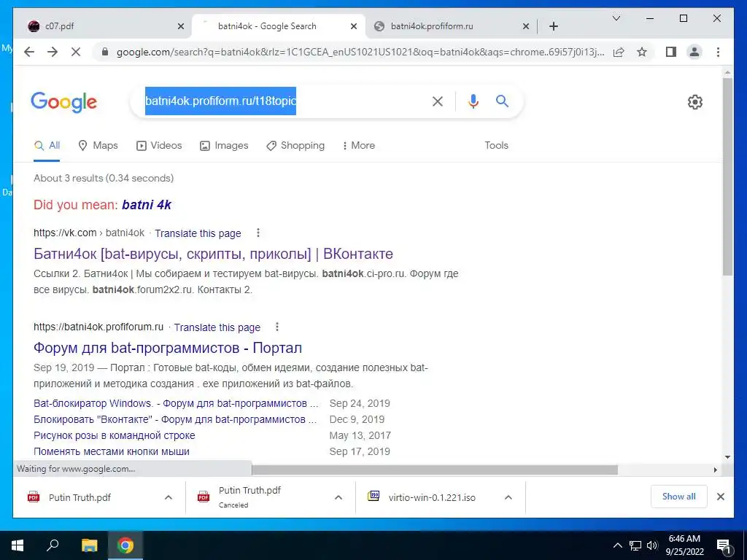The height and width of the screenshot is (560, 747).
Task: Open Форум для bat-программистов - Портал result
Action: pos(168,348)
